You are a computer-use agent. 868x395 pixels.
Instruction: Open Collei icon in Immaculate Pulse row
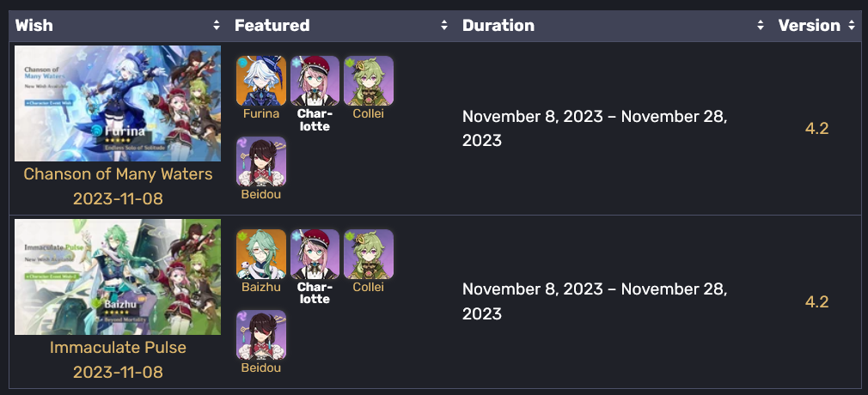click(369, 254)
